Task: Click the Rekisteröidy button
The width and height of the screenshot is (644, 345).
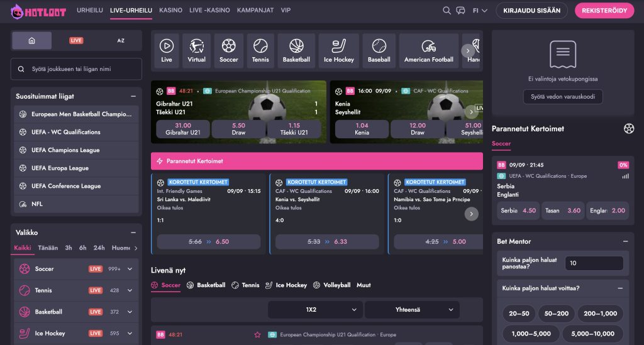Action: tap(604, 11)
